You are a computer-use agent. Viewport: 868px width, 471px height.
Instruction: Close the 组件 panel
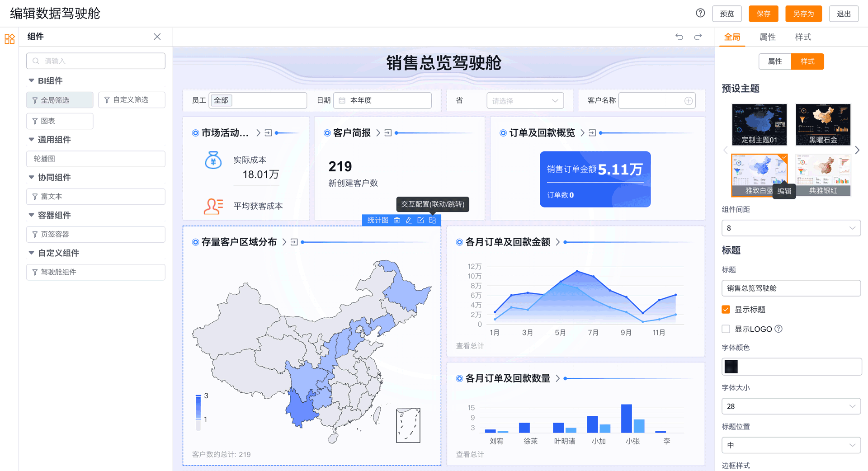click(157, 37)
